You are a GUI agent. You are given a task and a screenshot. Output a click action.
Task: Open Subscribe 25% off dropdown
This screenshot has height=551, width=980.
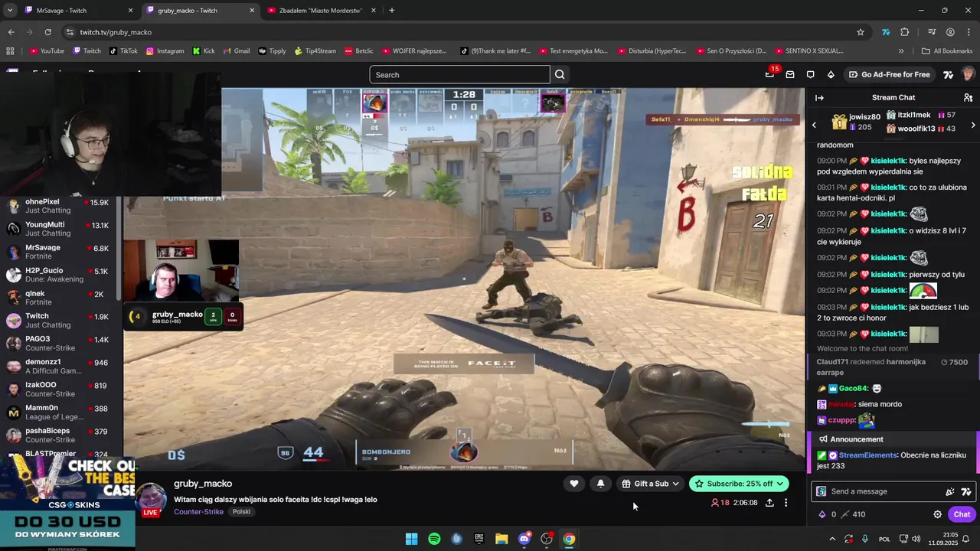(739, 484)
